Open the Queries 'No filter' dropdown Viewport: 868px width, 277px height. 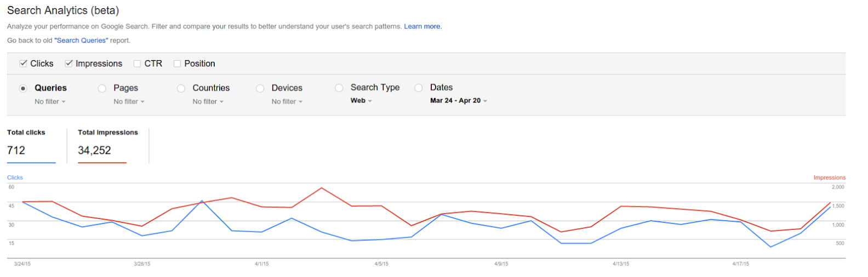click(50, 102)
